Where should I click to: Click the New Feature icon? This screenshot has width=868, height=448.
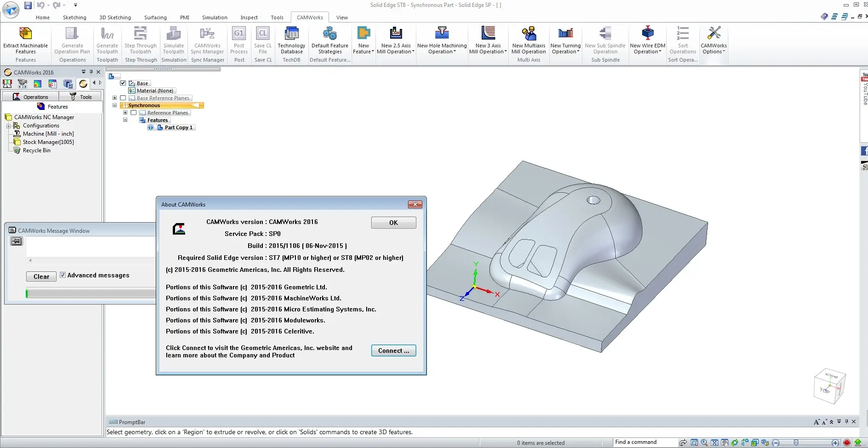(363, 34)
